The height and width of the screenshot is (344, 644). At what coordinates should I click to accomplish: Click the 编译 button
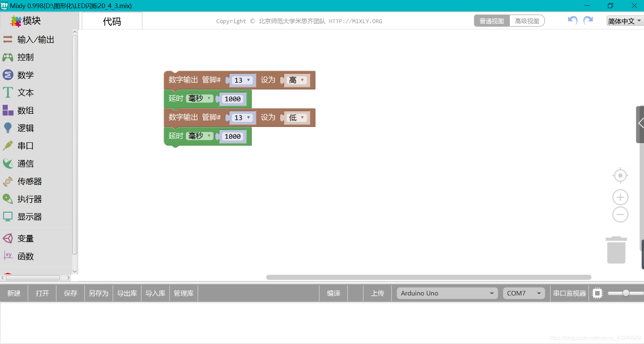(333, 293)
